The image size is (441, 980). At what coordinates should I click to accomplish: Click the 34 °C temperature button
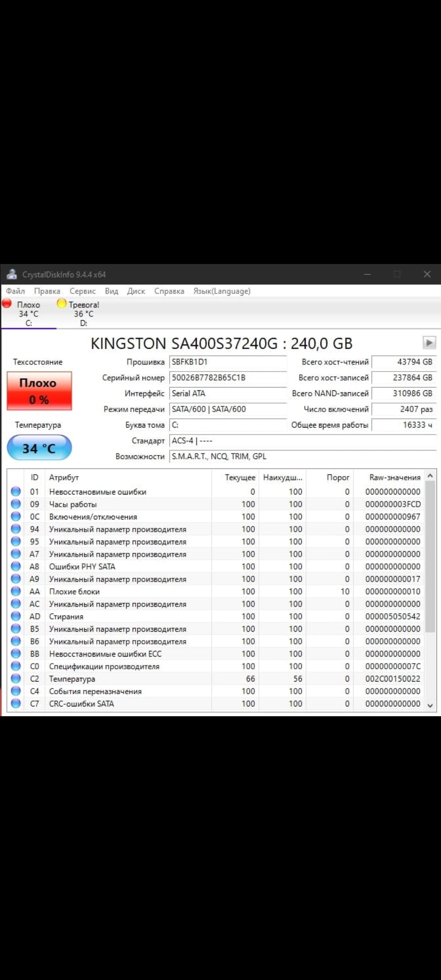pos(39,448)
